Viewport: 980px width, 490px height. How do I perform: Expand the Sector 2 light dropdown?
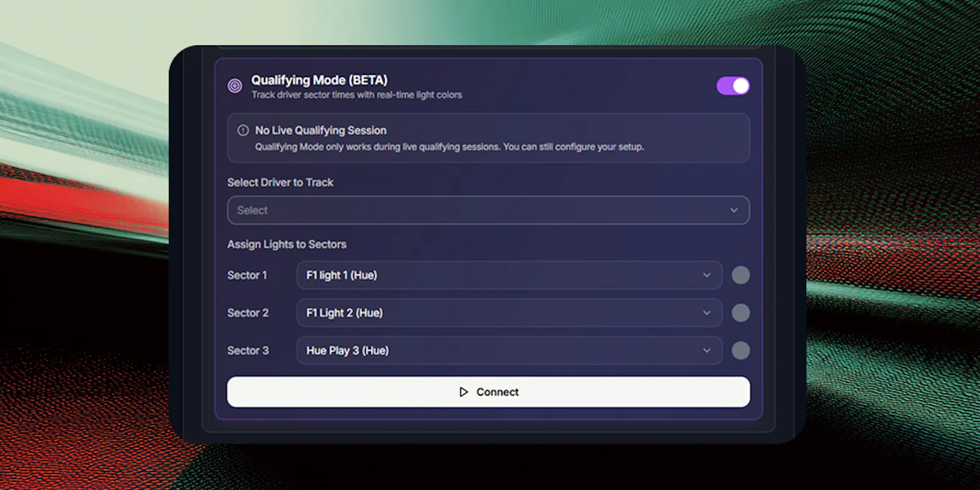(510, 313)
